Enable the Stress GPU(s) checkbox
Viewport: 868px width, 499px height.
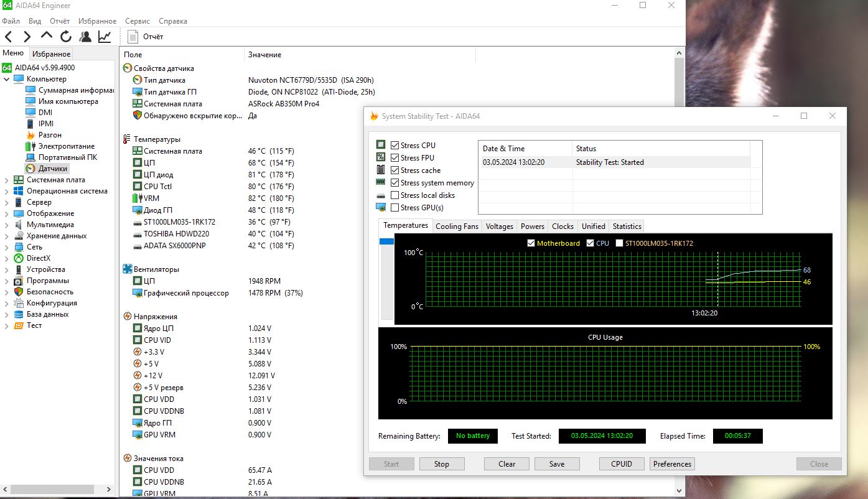click(394, 208)
